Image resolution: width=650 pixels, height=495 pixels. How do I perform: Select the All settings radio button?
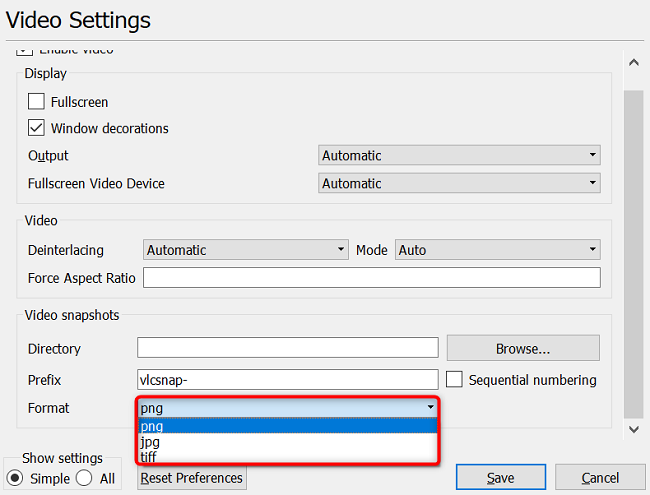pos(85,478)
